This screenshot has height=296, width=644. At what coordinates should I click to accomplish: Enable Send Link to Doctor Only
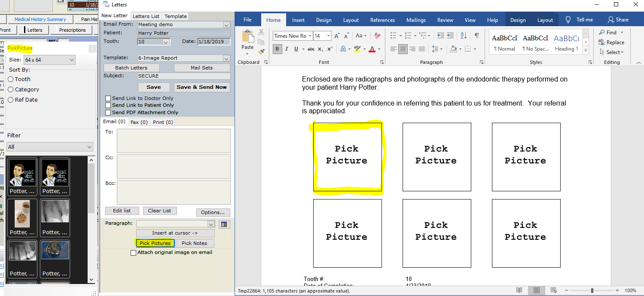pyautogui.click(x=108, y=98)
